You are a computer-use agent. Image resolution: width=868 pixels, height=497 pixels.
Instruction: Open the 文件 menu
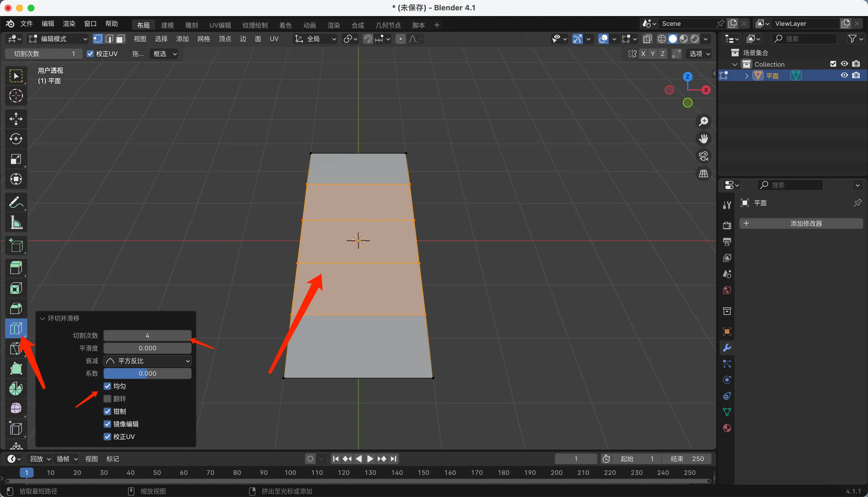tap(26, 24)
